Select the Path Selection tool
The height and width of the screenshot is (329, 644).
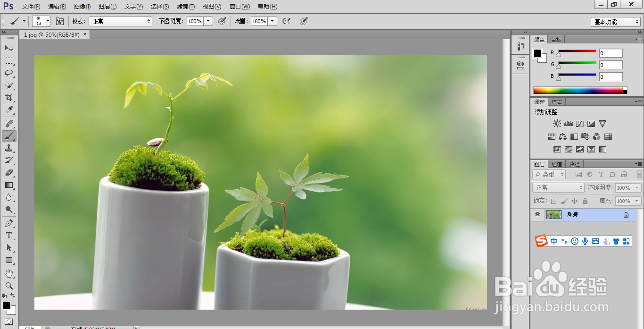tap(9, 248)
